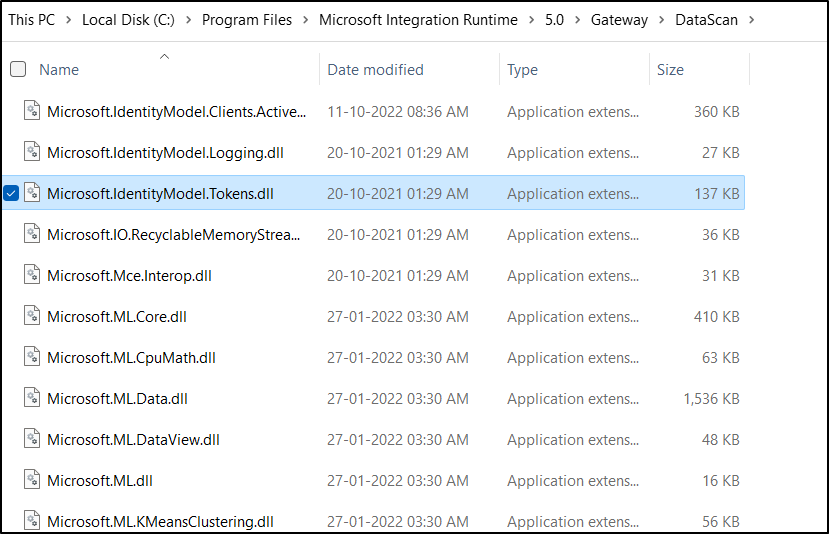The width and height of the screenshot is (829, 534).
Task: Click the Microsoft.ML.Data.dll file icon
Action: [32, 398]
